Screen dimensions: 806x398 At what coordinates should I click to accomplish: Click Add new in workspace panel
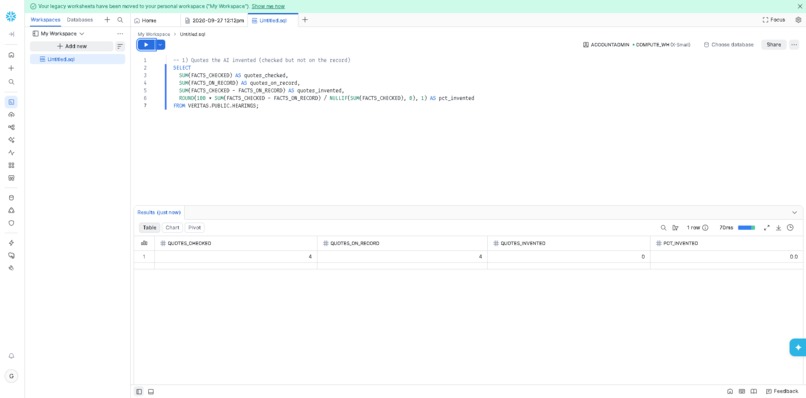coord(71,46)
